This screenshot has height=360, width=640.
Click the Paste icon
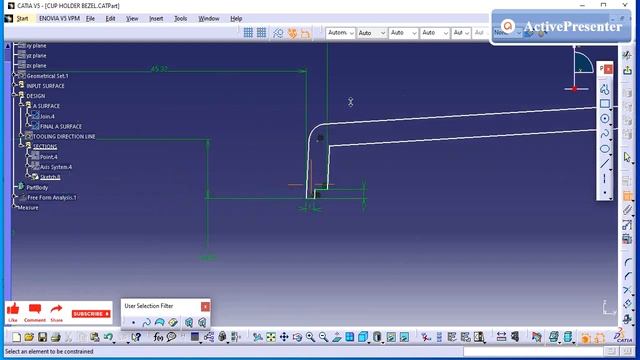(95, 337)
